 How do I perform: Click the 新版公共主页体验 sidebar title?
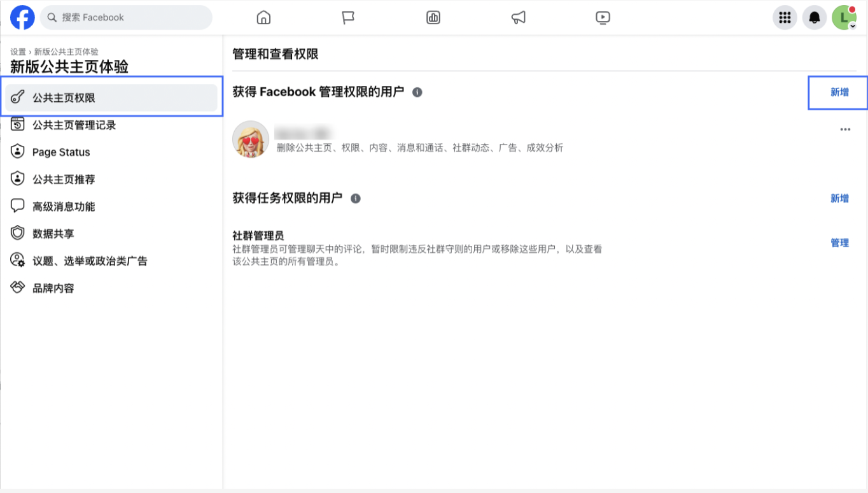pyautogui.click(x=69, y=67)
